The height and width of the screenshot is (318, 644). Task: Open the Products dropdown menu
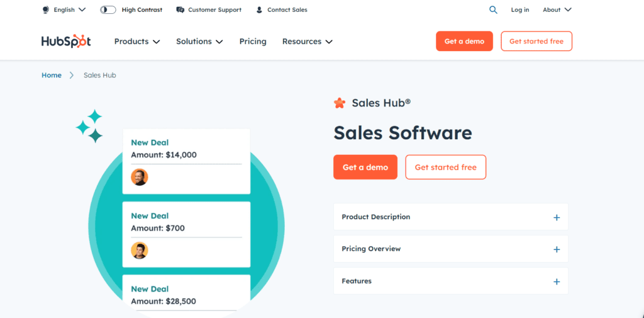pos(137,42)
